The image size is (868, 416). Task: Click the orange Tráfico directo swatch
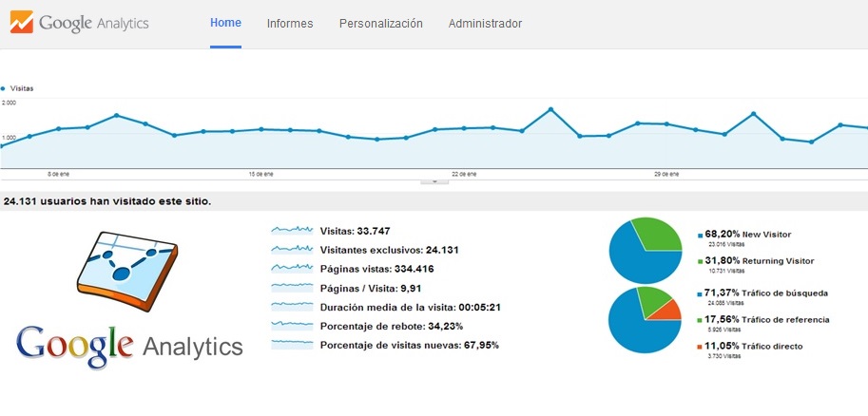coord(701,348)
